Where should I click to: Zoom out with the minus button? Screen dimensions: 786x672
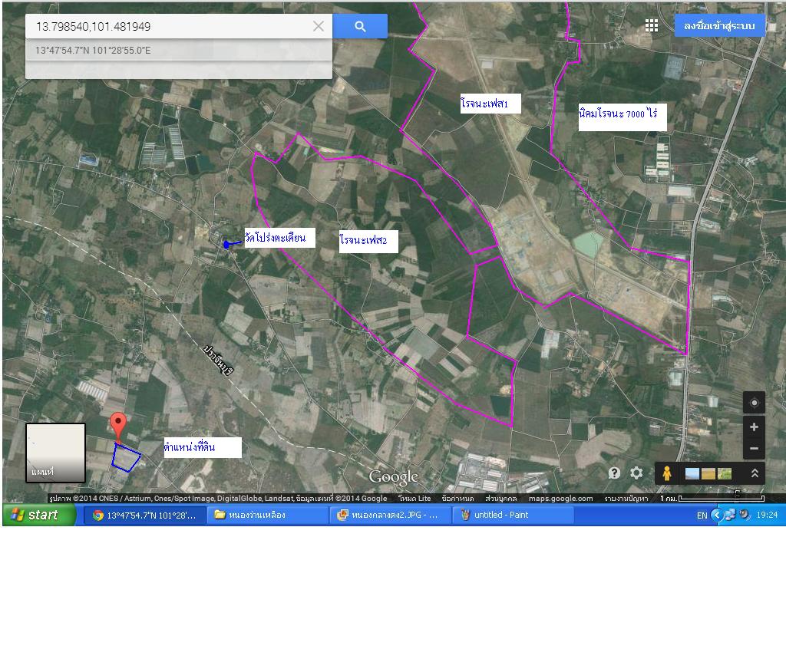coord(754,449)
